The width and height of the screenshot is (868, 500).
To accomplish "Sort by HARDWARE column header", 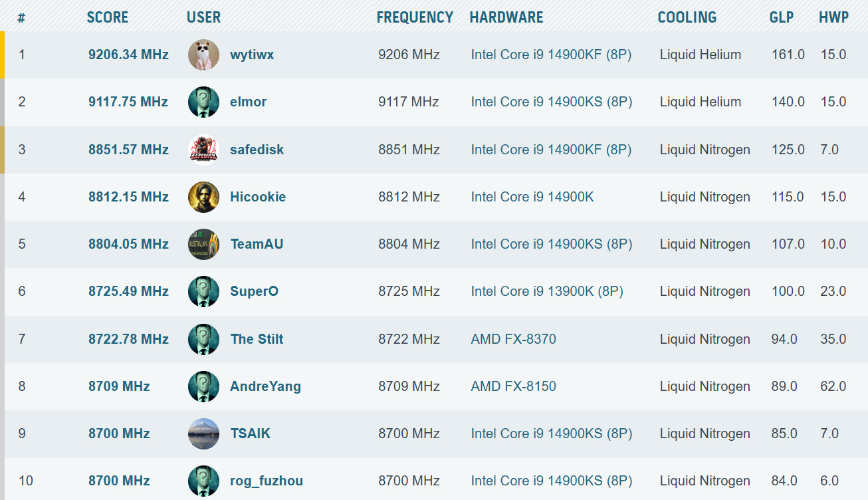I will pos(506,17).
